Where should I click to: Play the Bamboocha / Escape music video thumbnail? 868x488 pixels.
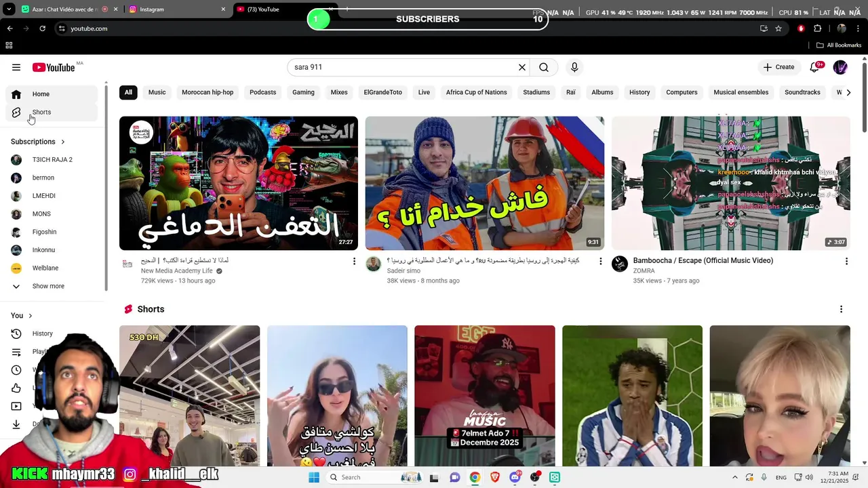[x=730, y=183]
